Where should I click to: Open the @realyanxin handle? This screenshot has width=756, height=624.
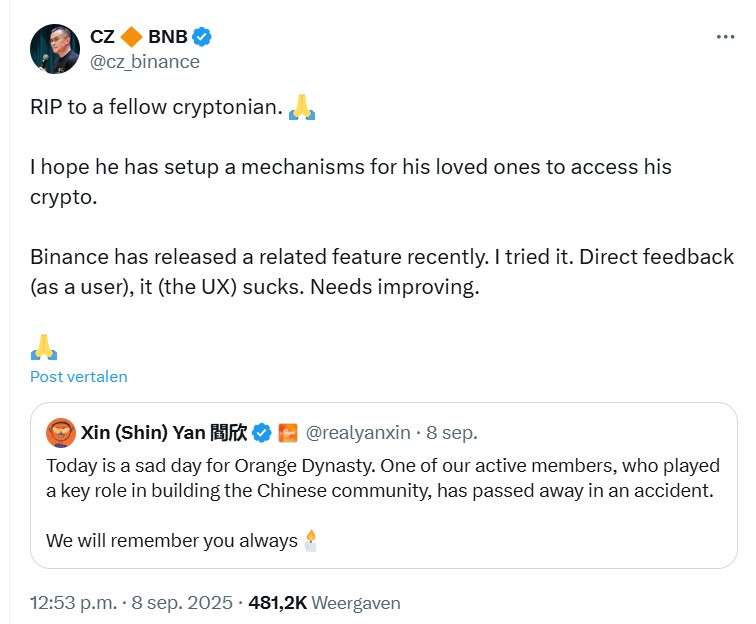(x=357, y=433)
